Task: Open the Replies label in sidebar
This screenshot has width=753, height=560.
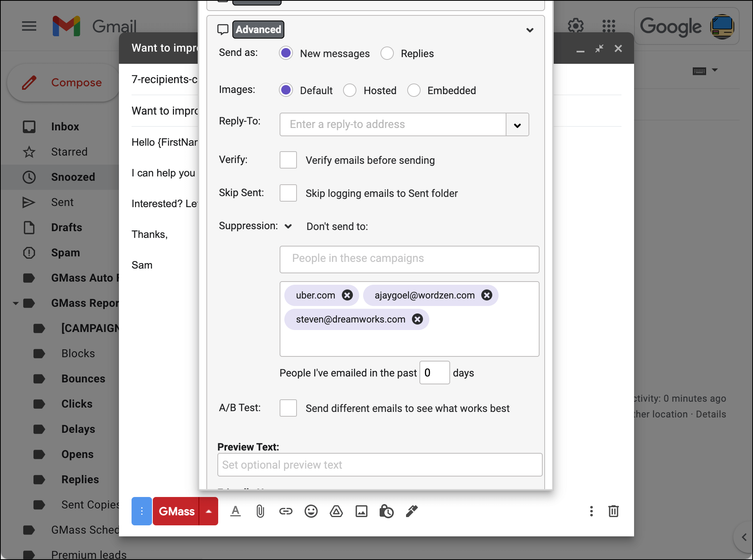Action: point(80,479)
